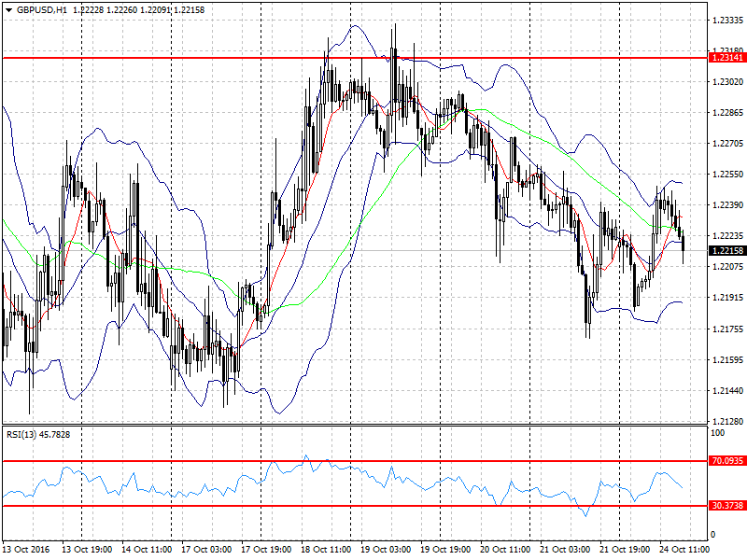
Task: Click the 21 Oct 03:00 time axis label
Action: (565, 549)
